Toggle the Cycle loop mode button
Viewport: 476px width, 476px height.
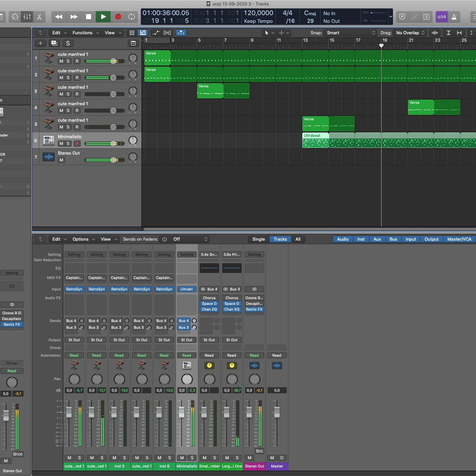[x=132, y=17]
